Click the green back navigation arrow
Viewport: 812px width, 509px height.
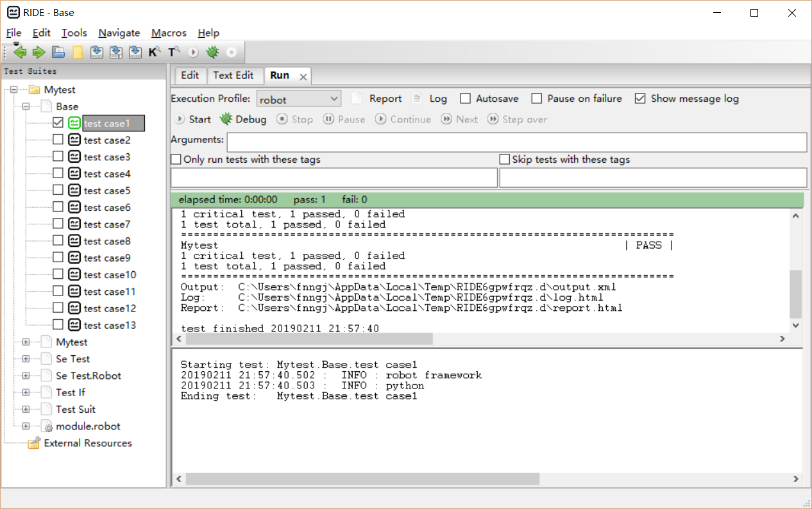(x=19, y=52)
